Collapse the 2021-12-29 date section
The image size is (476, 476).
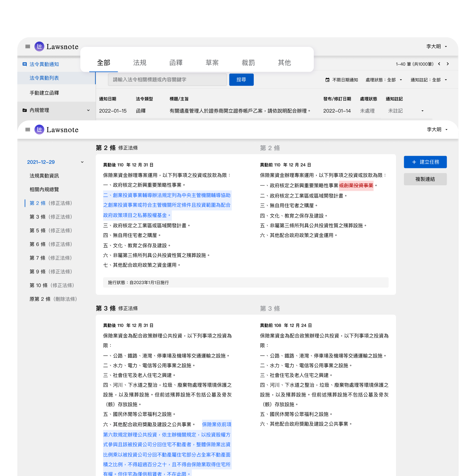tap(82, 162)
